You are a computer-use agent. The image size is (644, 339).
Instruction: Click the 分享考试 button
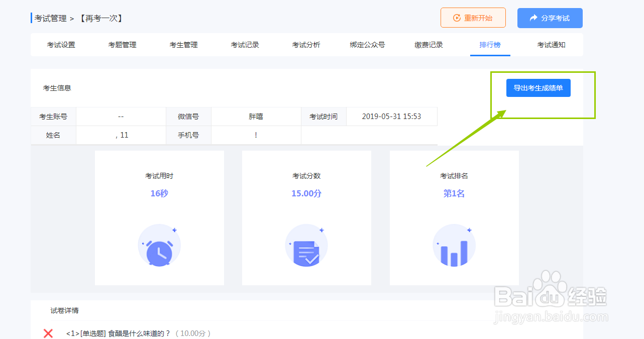coord(550,17)
